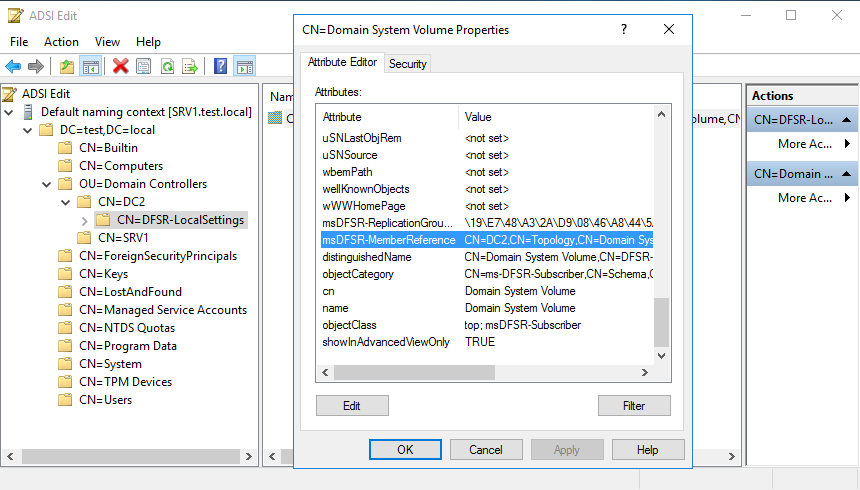Screen dimensions: 860x490
Task: Click the Edit button
Action: tap(352, 405)
